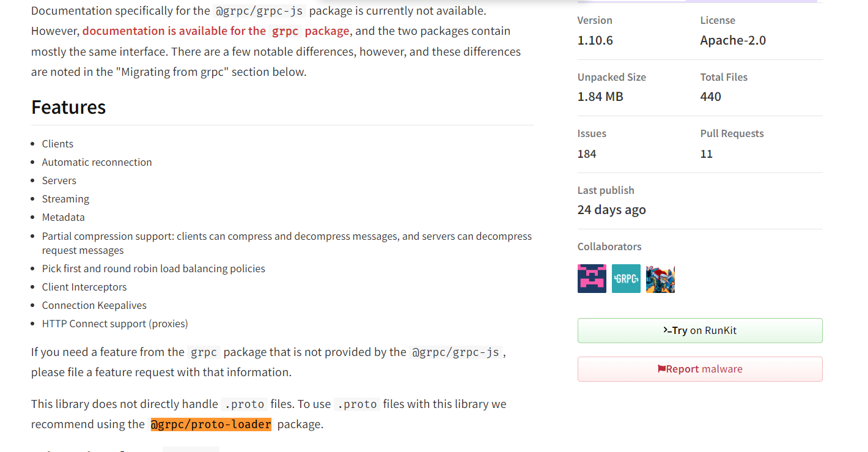The image size is (868, 452).
Task: Open the 184 issues count
Action: [587, 154]
